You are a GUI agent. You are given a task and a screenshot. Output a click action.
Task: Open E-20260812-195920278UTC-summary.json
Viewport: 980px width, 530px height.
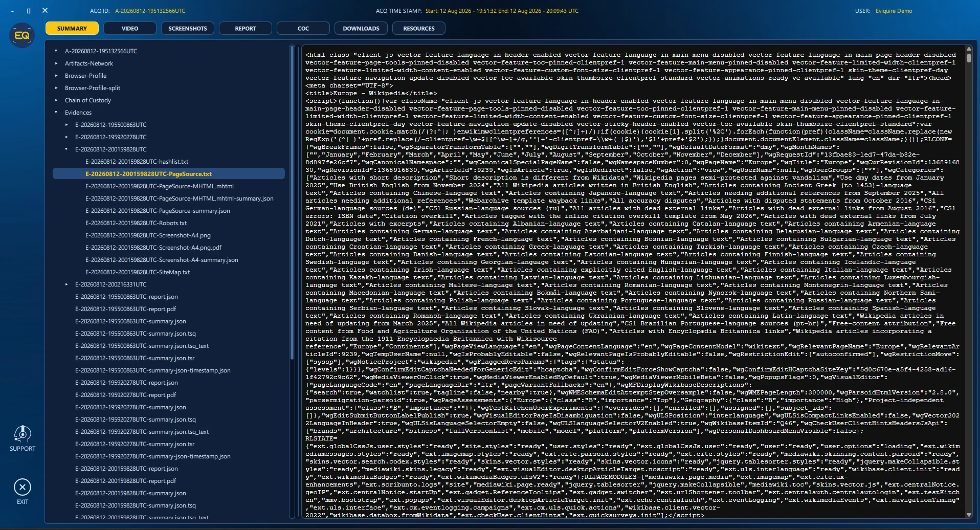(x=130, y=407)
